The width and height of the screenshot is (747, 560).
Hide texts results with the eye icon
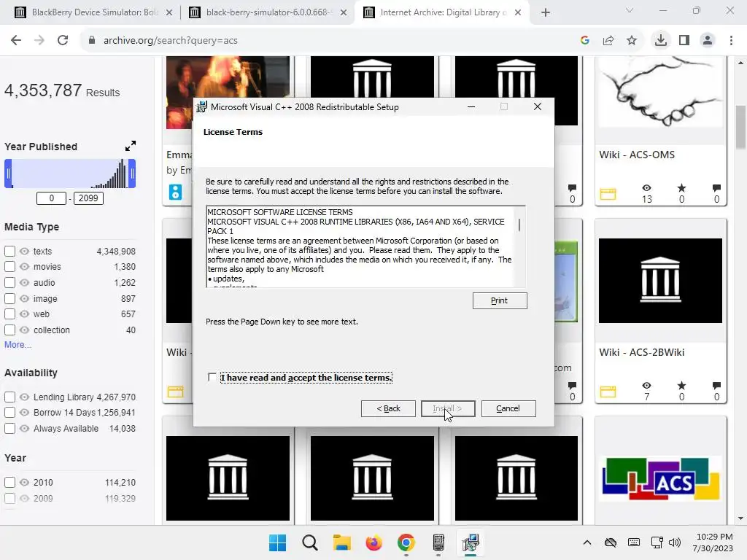coord(24,251)
